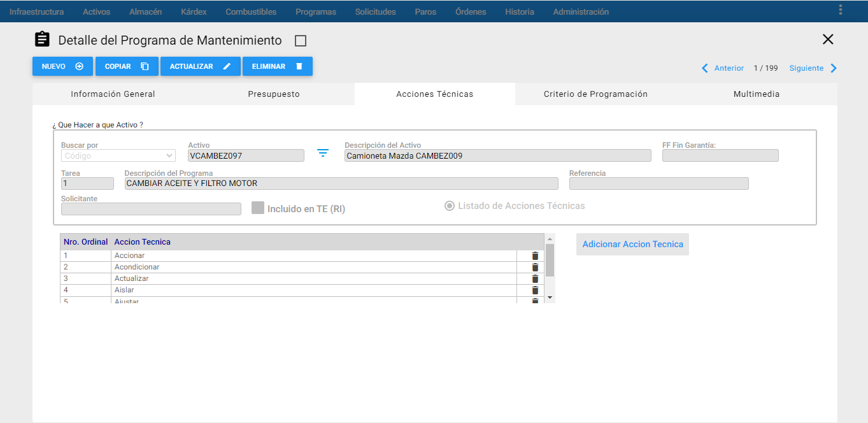Click Adicionar Accion Tecnica button
This screenshot has width=868, height=423.
point(632,244)
